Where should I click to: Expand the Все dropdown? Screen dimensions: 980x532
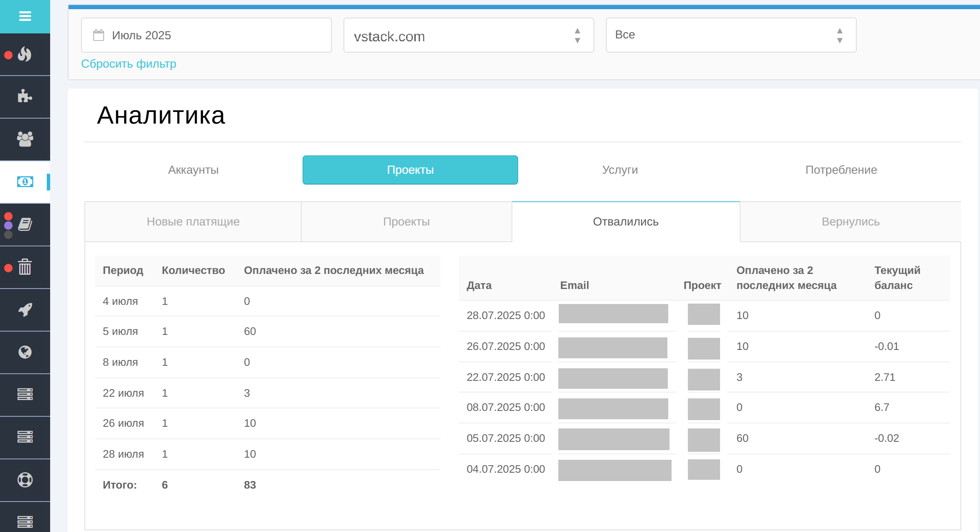pos(731,35)
